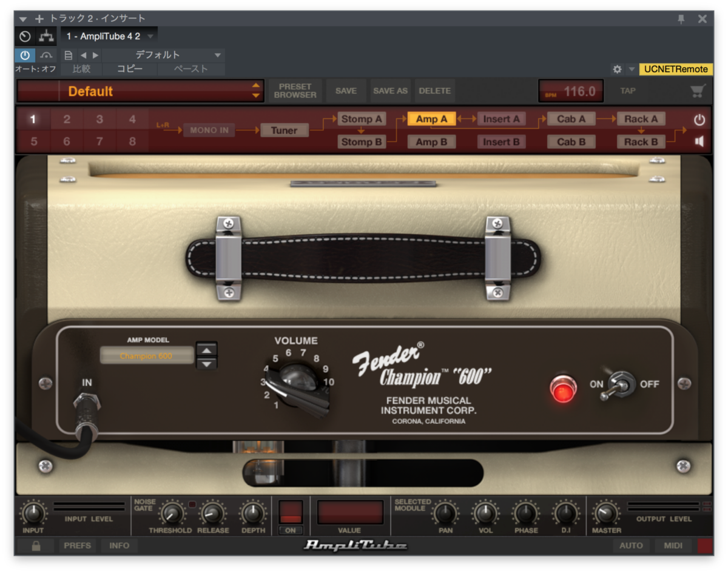Select the Cab B module
Viewport: 728px width, 573px height.
click(571, 142)
